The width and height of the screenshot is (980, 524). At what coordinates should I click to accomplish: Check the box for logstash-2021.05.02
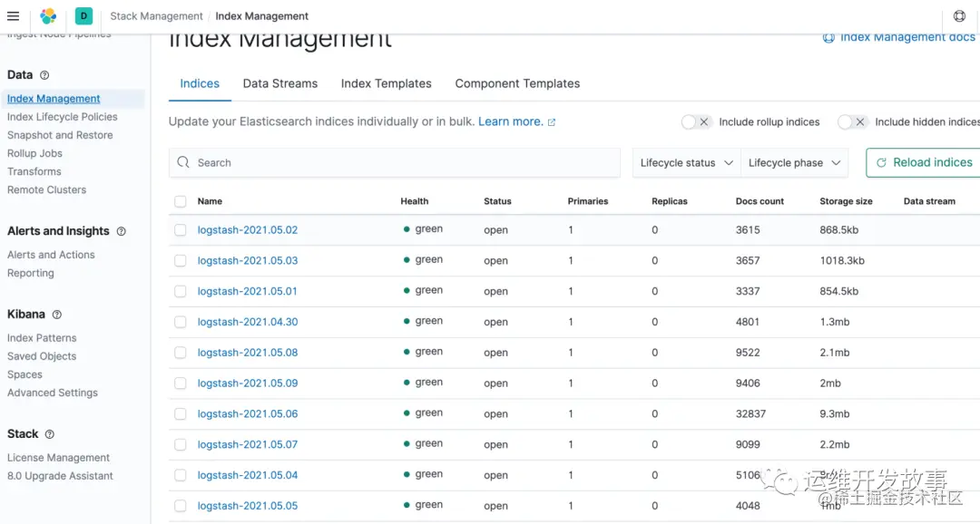[180, 230]
